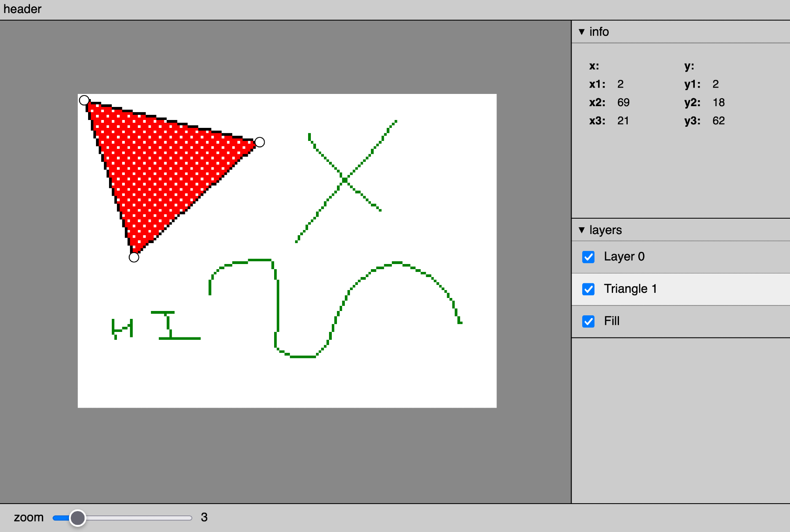
Task: Click the header bar text
Action: click(x=23, y=9)
